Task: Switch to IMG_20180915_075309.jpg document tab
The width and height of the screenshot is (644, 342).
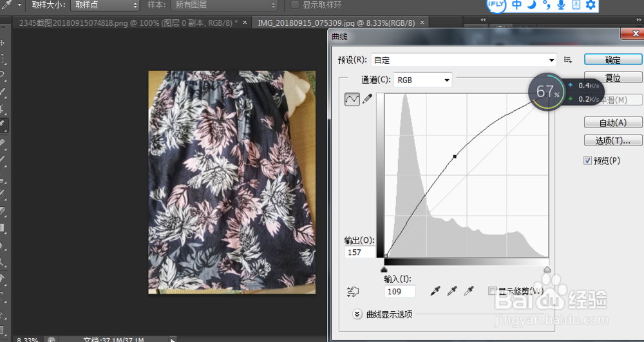Action: pos(336,23)
